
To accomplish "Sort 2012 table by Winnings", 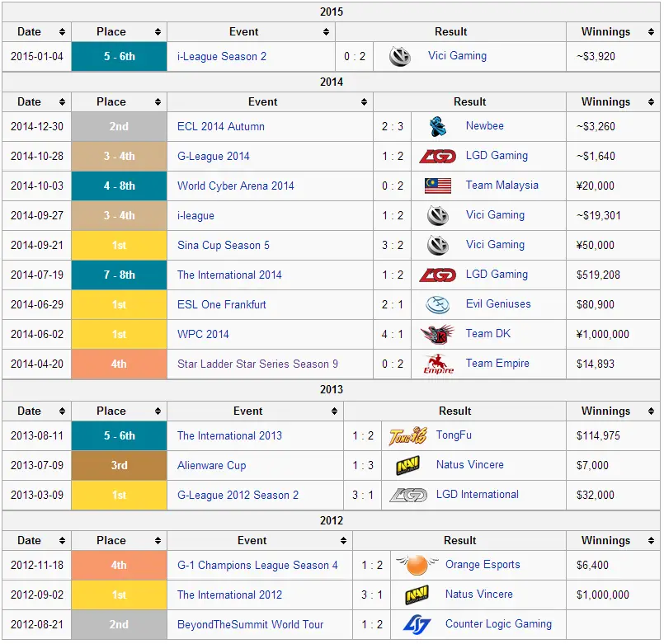I will coord(651,541).
